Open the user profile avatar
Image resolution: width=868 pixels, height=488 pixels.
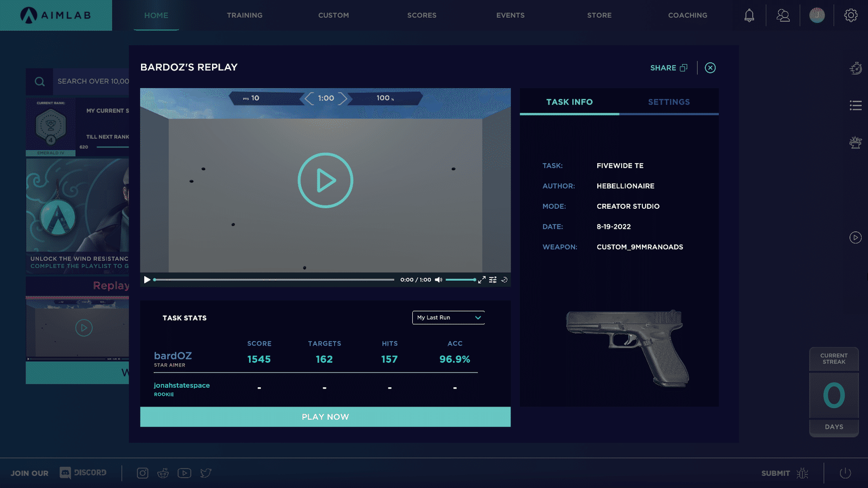click(x=817, y=15)
